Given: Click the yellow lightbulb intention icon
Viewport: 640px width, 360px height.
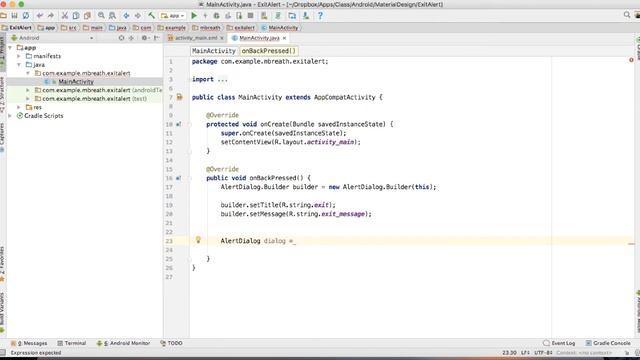Looking at the screenshot, I should pos(198,240).
